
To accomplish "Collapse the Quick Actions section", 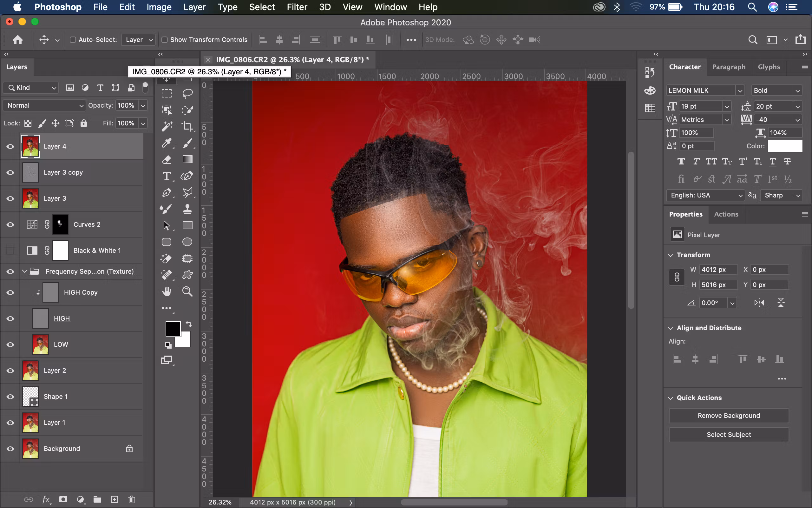I will click(671, 398).
